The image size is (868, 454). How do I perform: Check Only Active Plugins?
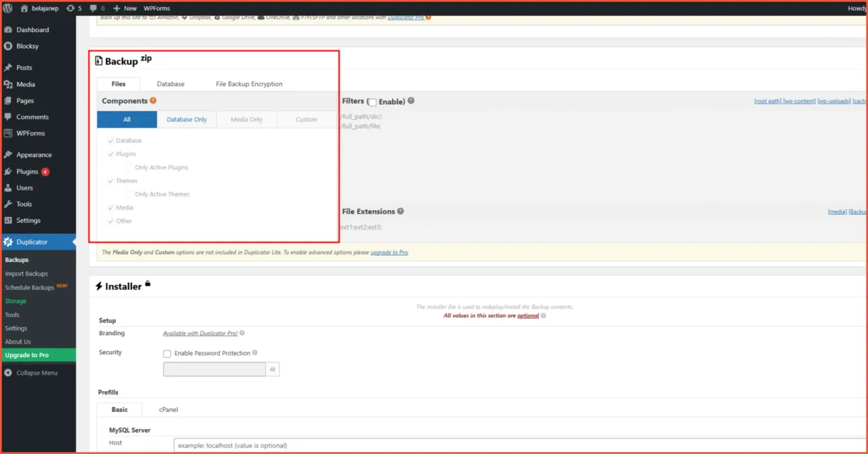[129, 167]
